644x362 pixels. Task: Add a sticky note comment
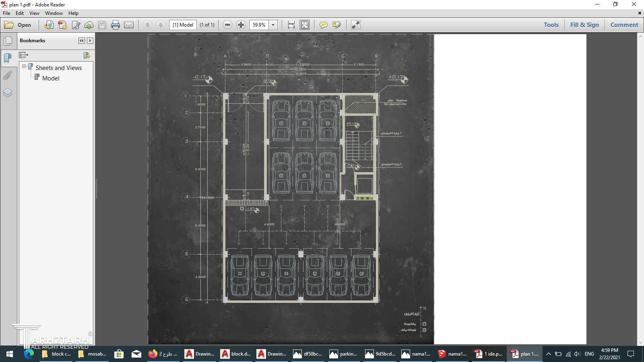coord(323,25)
